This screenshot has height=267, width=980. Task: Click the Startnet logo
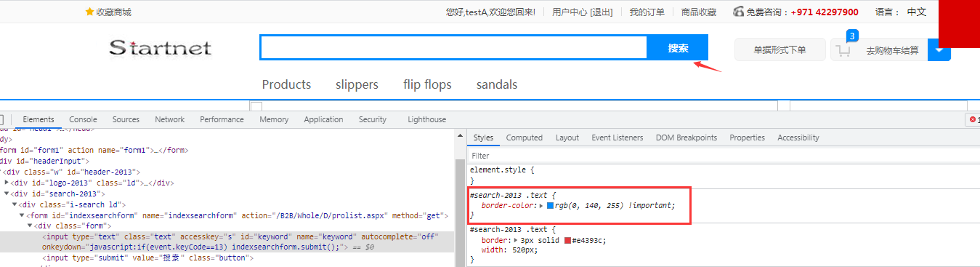(161, 48)
